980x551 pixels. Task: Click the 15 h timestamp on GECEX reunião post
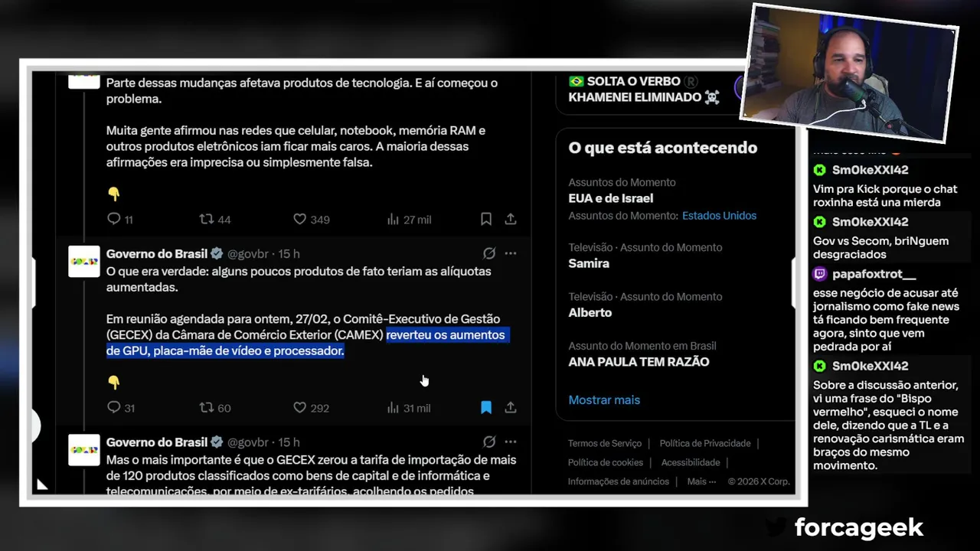pyautogui.click(x=289, y=253)
